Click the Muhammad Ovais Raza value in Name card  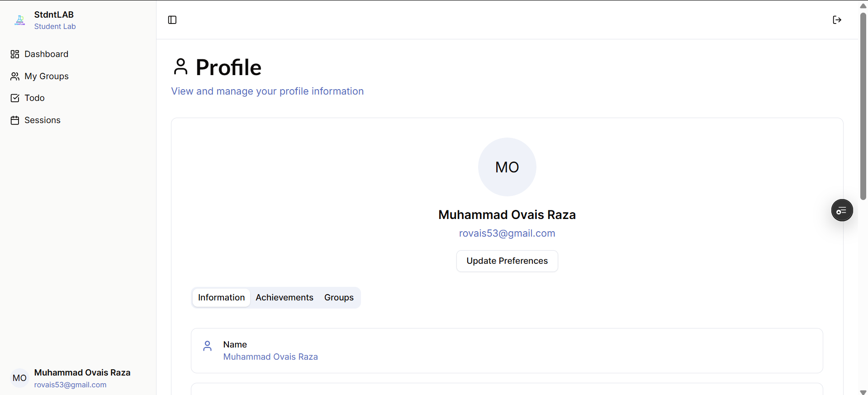(x=270, y=357)
